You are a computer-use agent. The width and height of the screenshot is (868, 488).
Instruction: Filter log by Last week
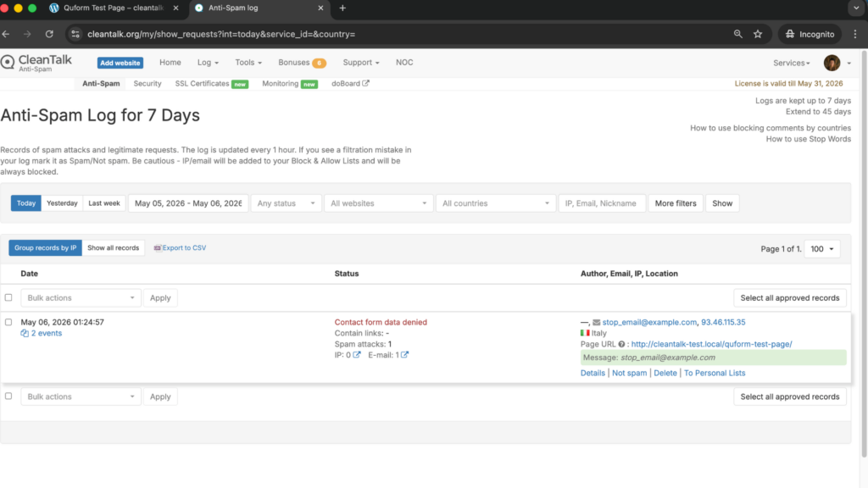pyautogui.click(x=104, y=203)
